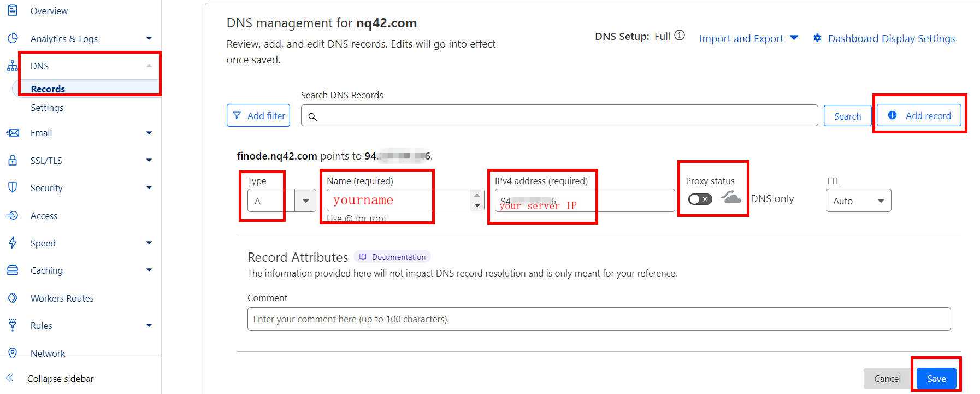Screen dimensions: 980x394
Task: Expand the SSL/TLS menu arrow
Action: pos(149,160)
